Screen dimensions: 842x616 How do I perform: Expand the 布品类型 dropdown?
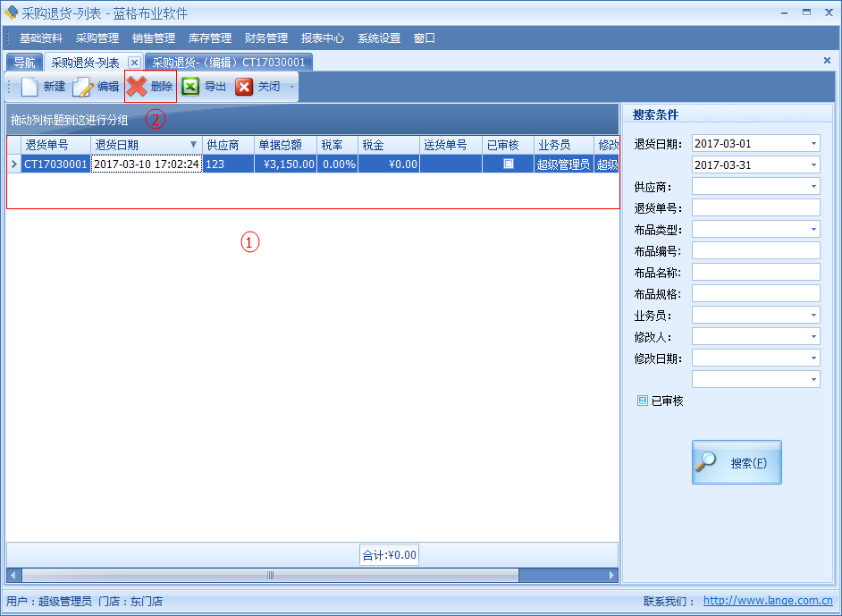(x=813, y=230)
